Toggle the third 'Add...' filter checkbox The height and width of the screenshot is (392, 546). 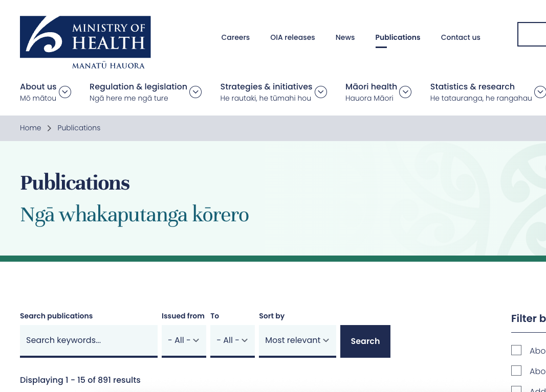coord(516,389)
